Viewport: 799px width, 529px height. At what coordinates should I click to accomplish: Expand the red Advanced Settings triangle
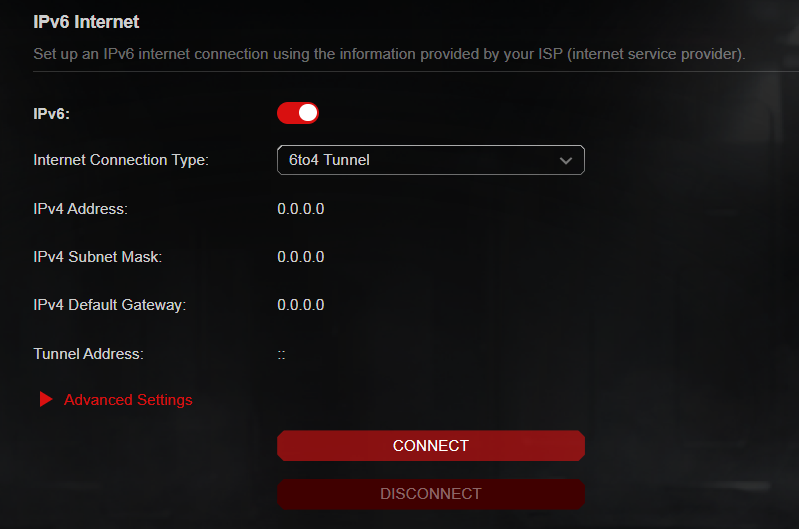coord(45,400)
